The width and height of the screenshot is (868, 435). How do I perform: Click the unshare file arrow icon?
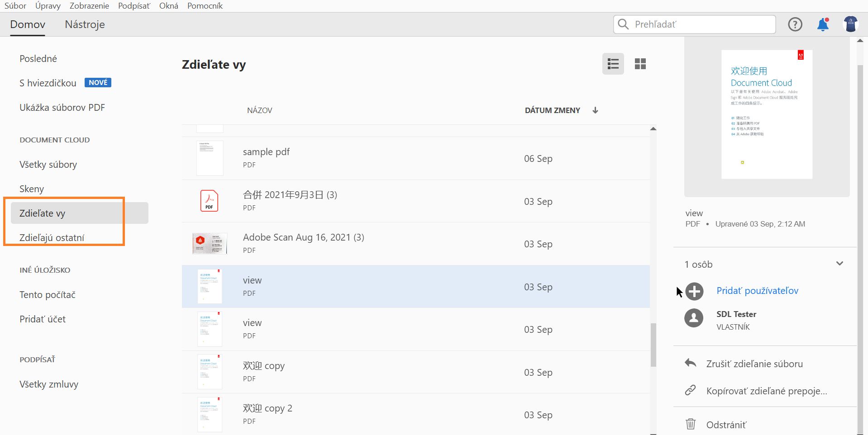(691, 363)
